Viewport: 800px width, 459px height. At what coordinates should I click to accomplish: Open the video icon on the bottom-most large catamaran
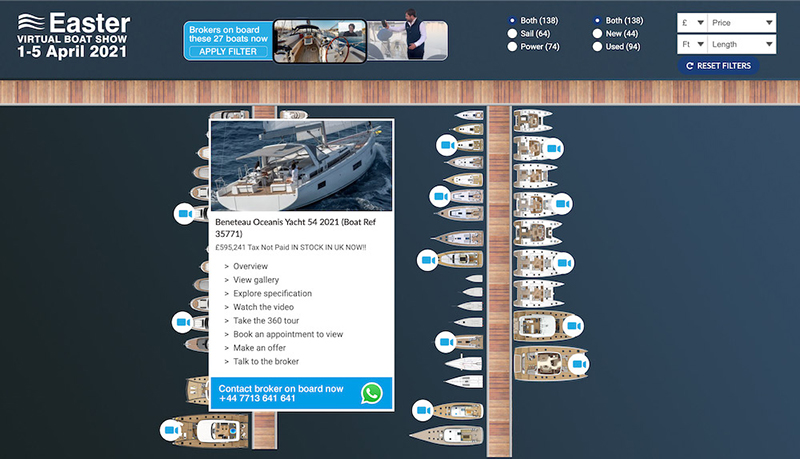(578, 364)
